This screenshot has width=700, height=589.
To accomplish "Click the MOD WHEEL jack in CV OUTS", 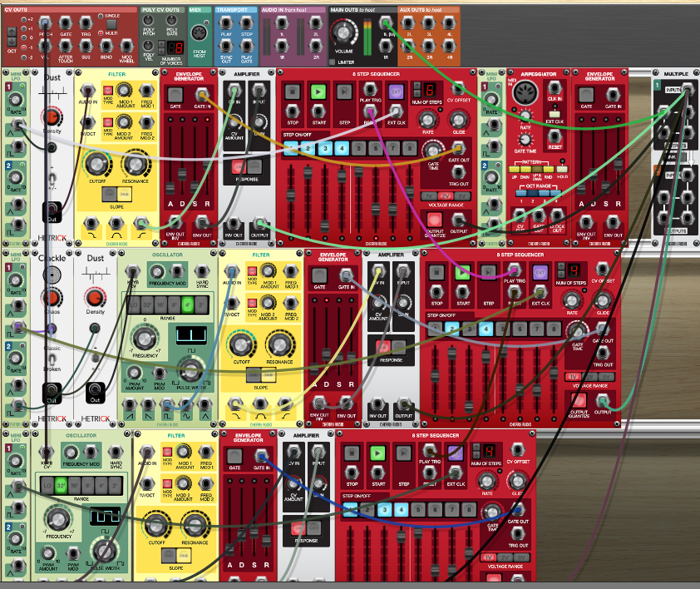I will tap(126, 46).
